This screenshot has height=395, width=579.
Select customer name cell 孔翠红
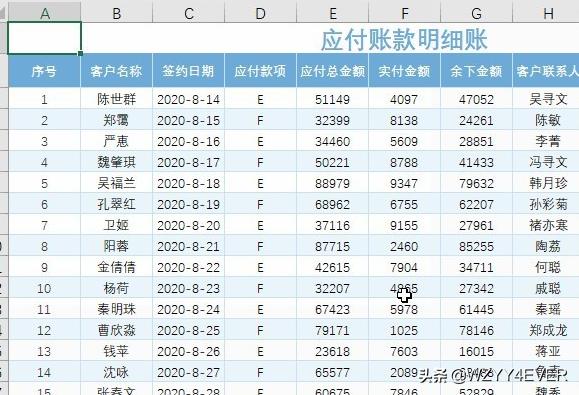coord(116,204)
